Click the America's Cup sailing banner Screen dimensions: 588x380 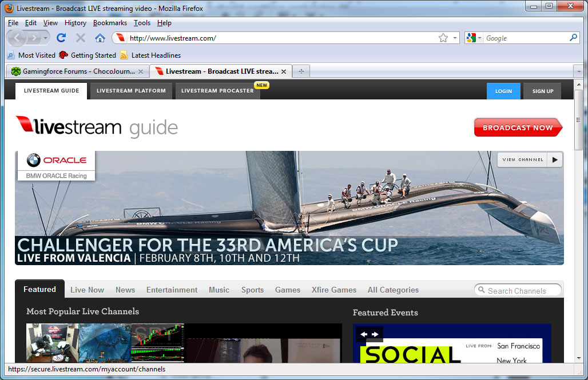(289, 208)
